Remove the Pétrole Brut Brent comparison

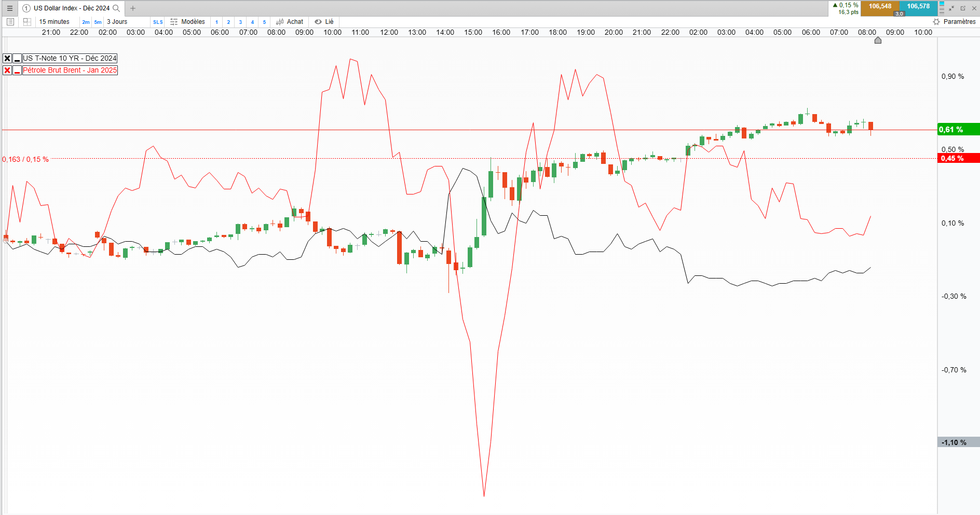[7, 70]
